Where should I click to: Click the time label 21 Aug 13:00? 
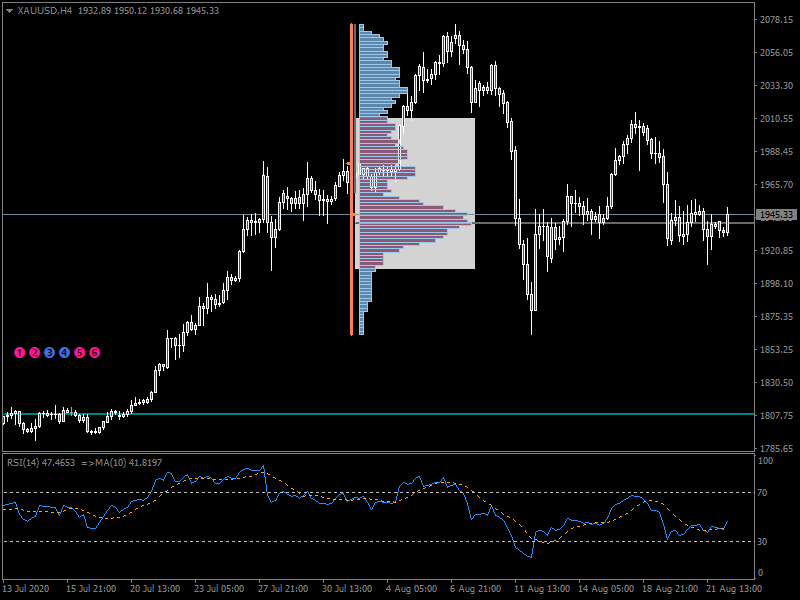(x=734, y=588)
